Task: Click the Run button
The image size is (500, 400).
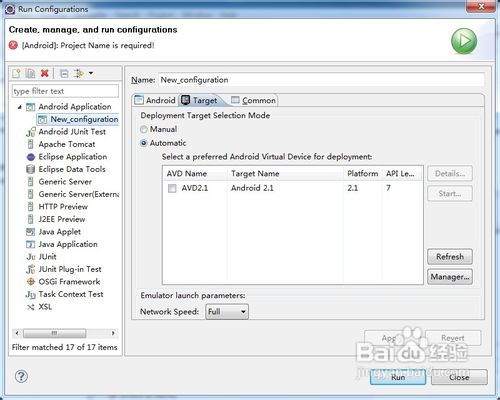Action: (x=398, y=377)
